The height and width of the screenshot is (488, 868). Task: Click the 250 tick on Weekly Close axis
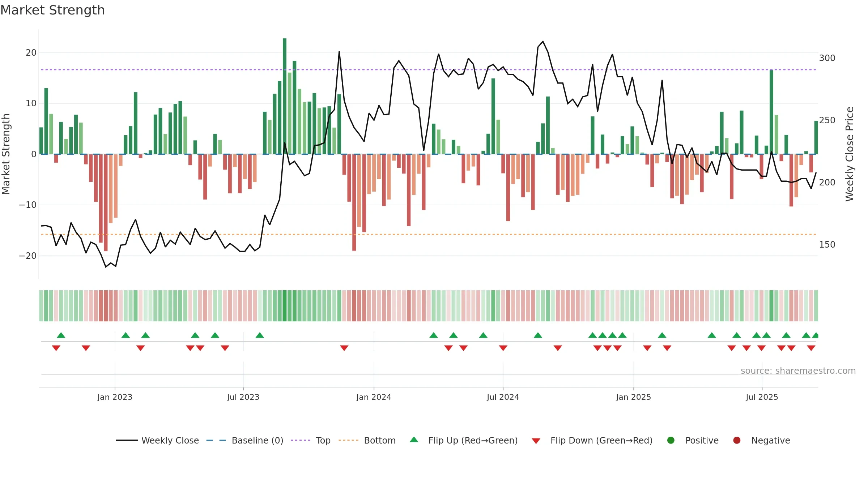tap(827, 120)
